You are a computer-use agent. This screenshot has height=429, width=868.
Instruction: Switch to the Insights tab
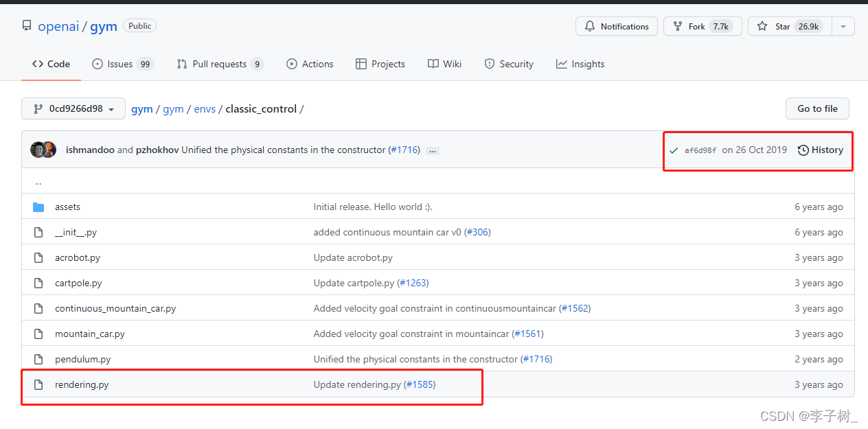click(580, 64)
